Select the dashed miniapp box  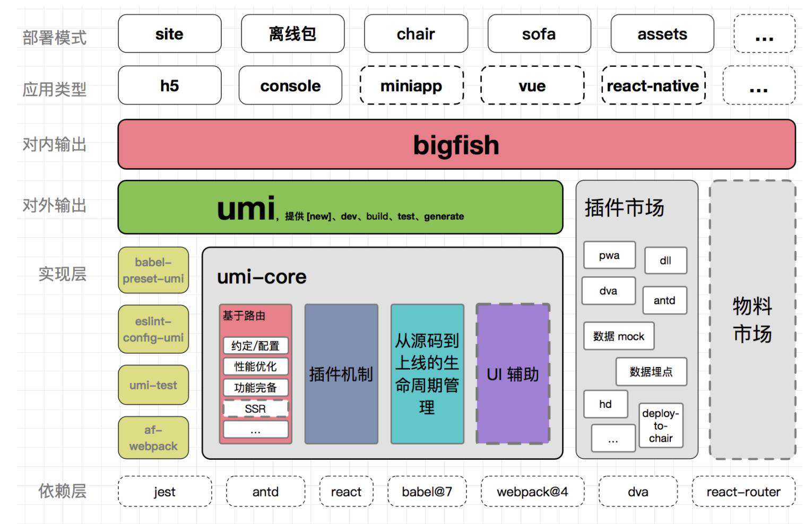point(411,85)
